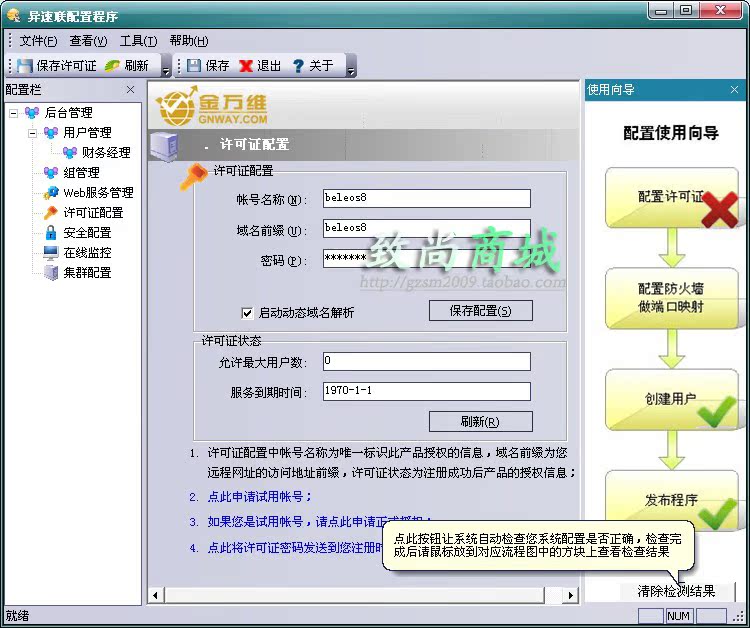This screenshot has width=750, height=628.
Task: Select 集群配置 text in tree
Action: coord(88,273)
